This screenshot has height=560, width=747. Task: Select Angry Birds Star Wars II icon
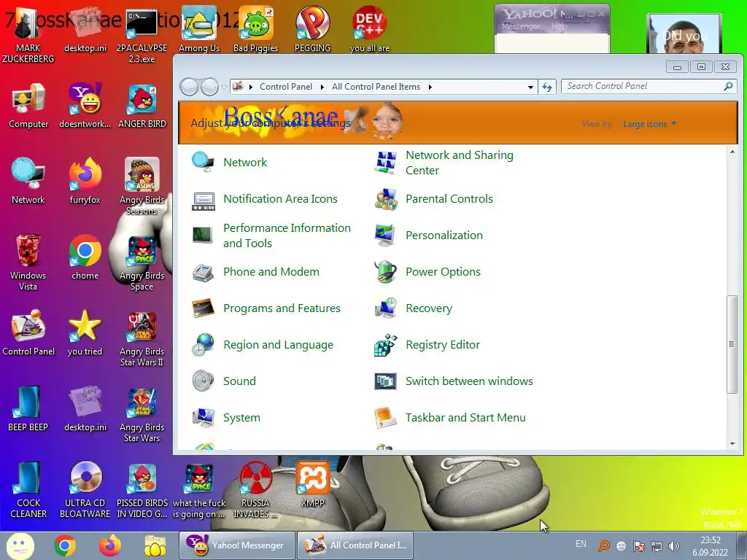pos(142,339)
